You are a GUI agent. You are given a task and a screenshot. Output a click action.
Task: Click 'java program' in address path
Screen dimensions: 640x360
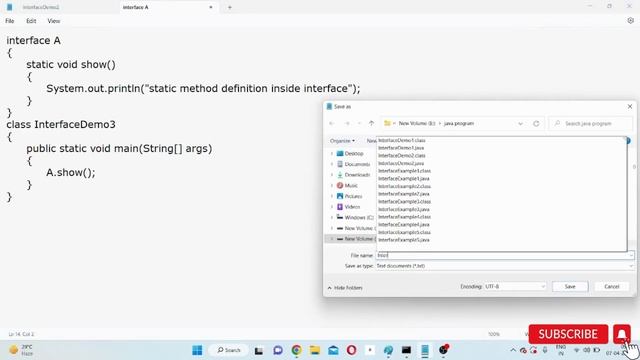click(x=459, y=123)
